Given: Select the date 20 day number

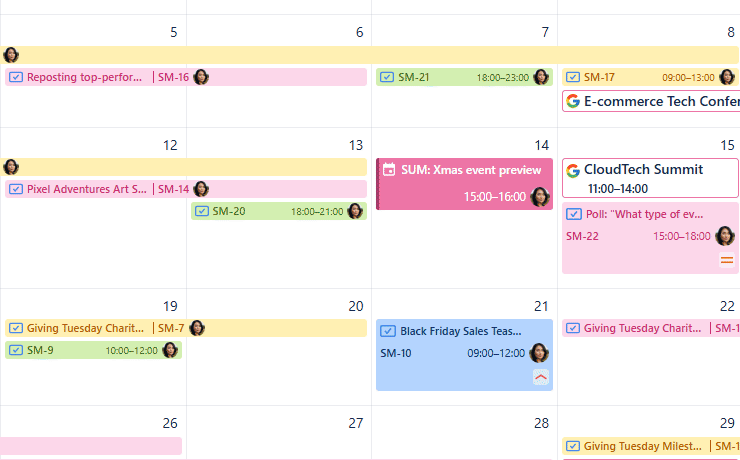Looking at the screenshot, I should [x=355, y=306].
